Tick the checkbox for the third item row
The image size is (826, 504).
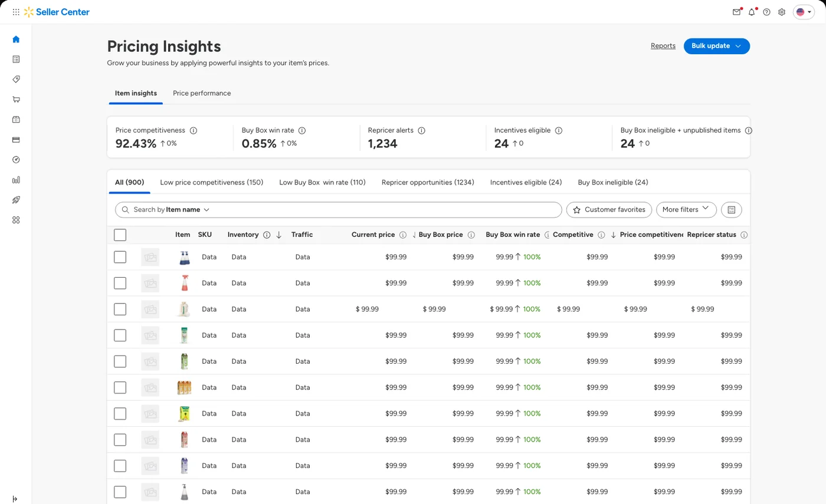(120, 309)
